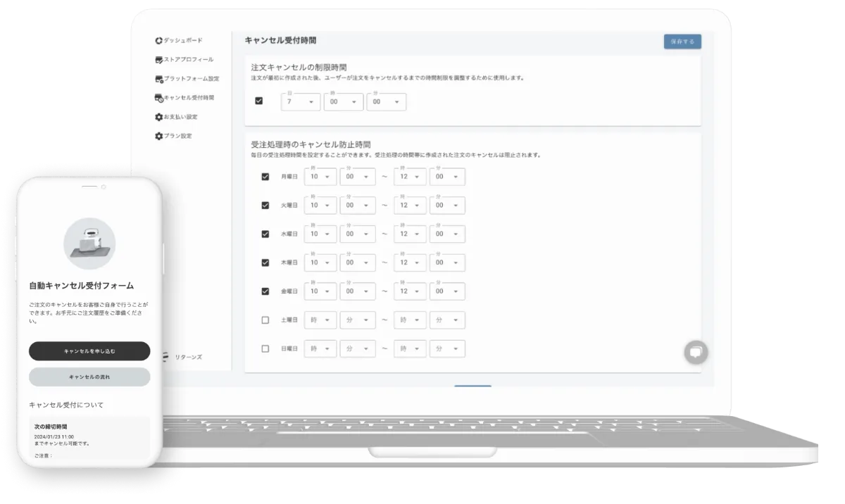This screenshot has height=504, width=845.
Task: Click the Returns logo icon in sidebar
Action: pyautogui.click(x=165, y=357)
